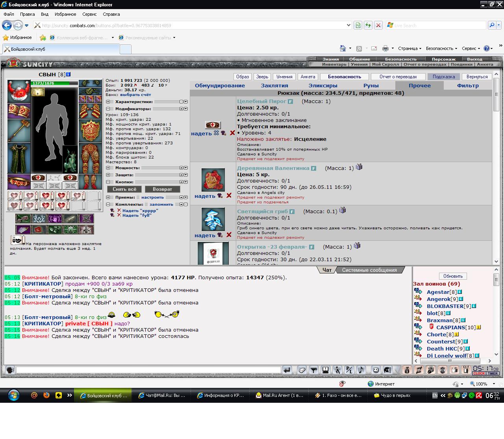Viewport: 504px width, 439px height.
Task: Expand the Мощность section
Action: pos(108,168)
